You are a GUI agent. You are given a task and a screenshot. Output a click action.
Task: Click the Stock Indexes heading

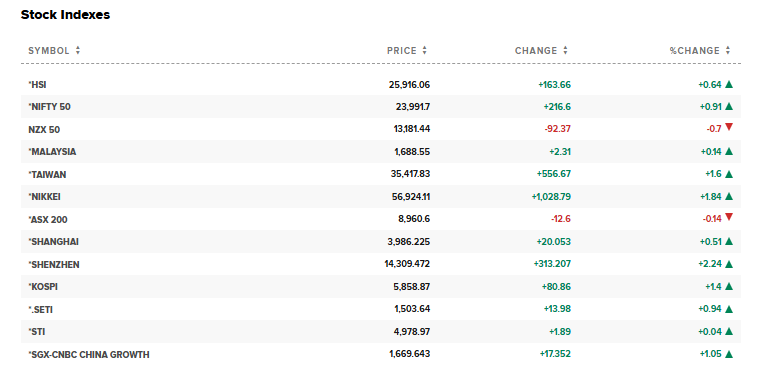65,15
